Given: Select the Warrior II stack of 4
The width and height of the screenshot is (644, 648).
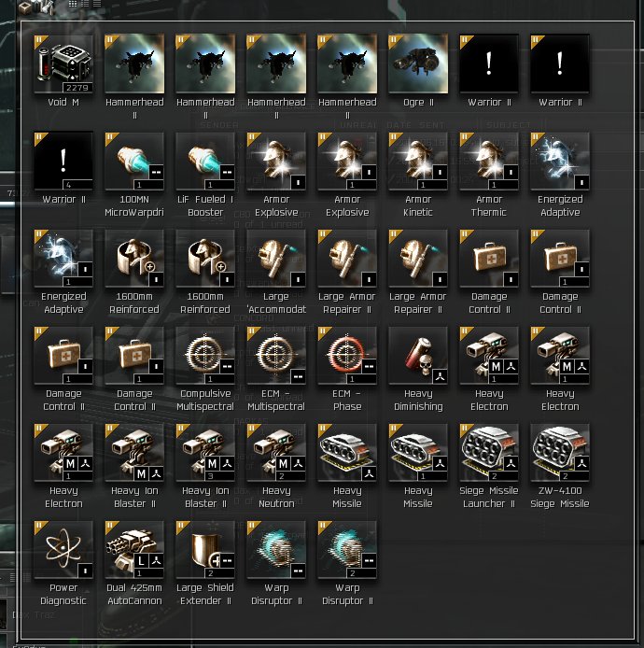Looking at the screenshot, I should point(63,162).
